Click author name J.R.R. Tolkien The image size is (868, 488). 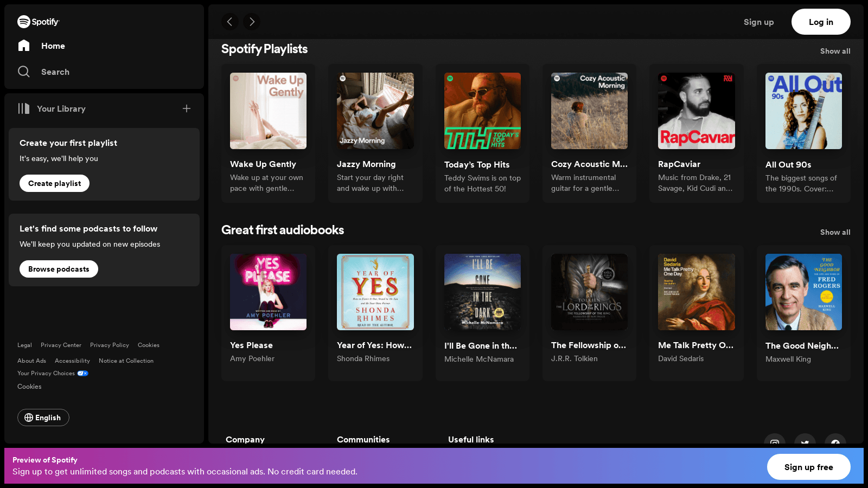tap(575, 358)
